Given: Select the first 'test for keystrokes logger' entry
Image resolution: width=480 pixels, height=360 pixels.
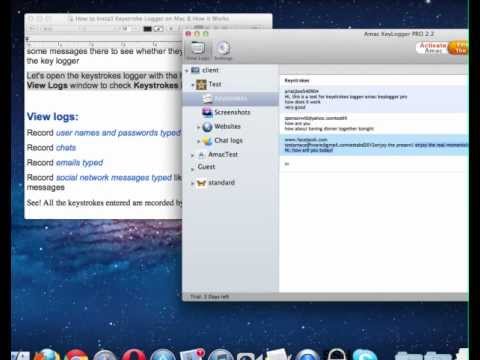Looking at the screenshot, I should [x=374, y=99].
